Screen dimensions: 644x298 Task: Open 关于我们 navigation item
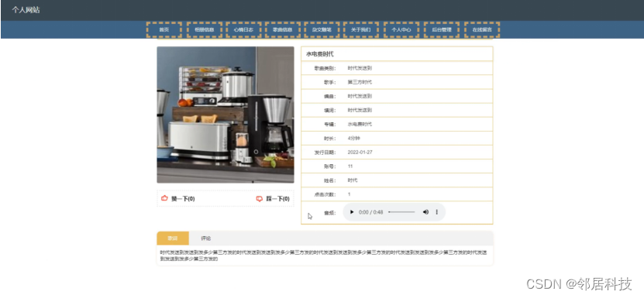click(361, 30)
